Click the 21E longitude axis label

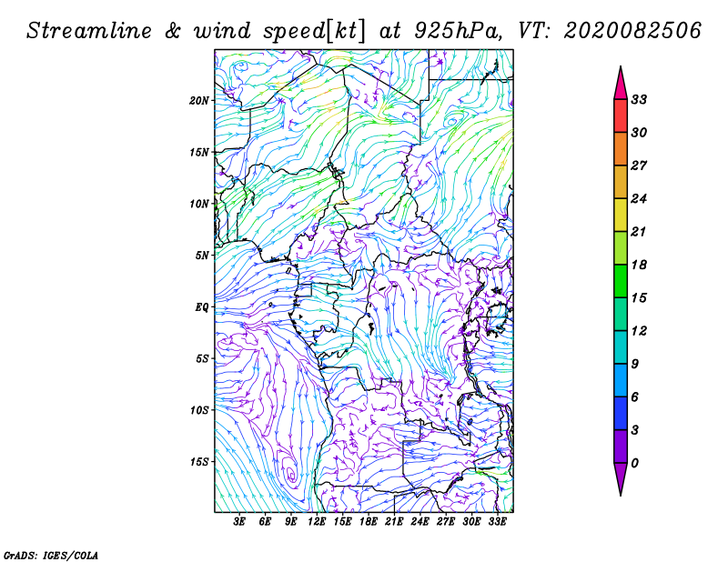coord(394,522)
